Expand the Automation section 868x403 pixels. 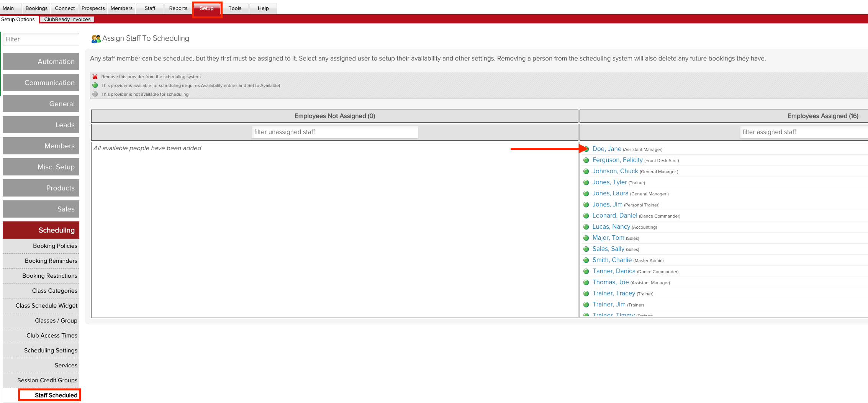tap(41, 61)
